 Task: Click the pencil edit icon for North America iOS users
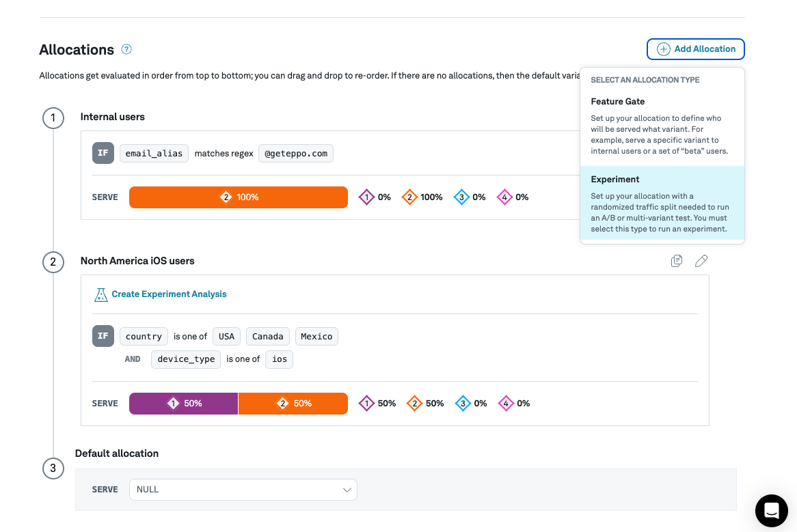701,261
